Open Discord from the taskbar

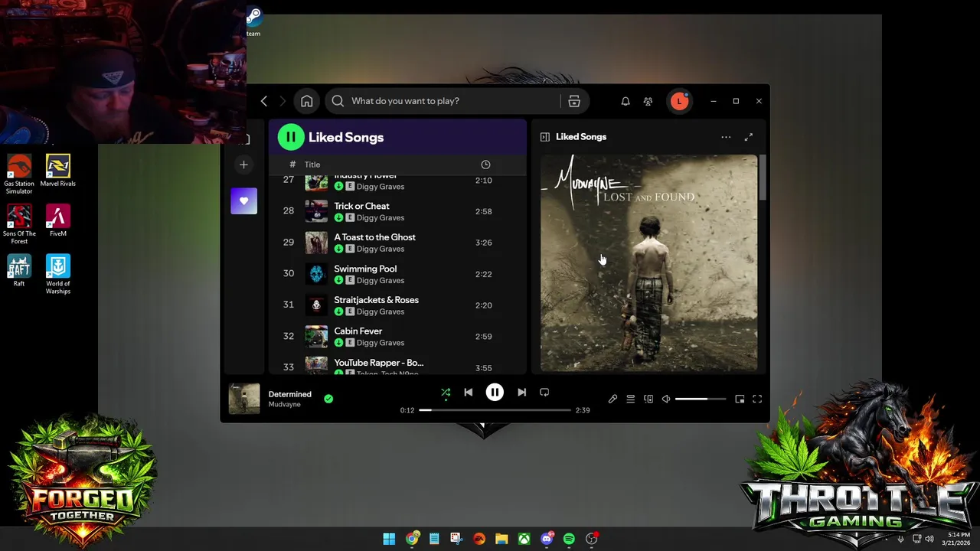[x=547, y=539]
